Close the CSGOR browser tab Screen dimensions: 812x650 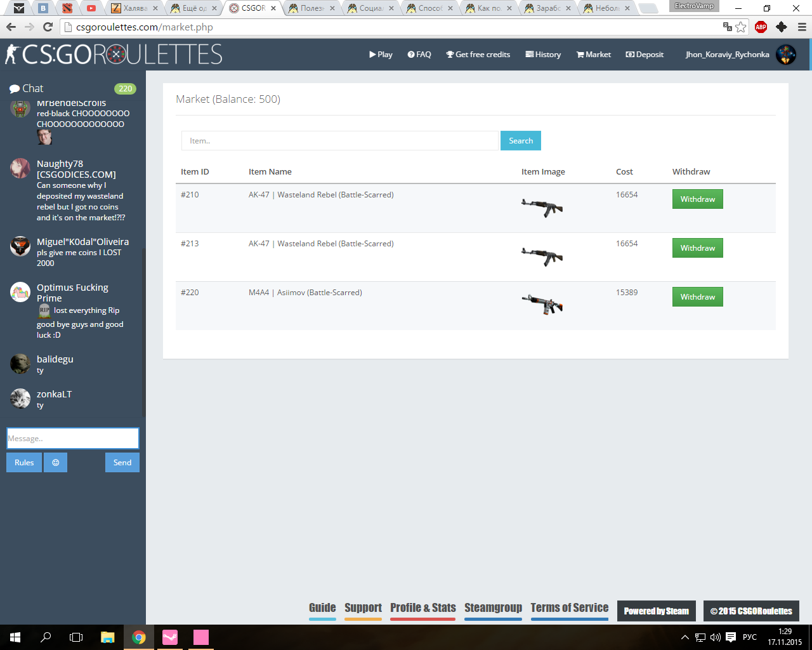click(x=273, y=8)
